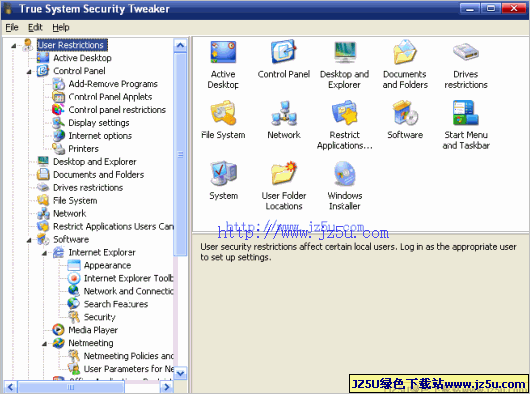The height and width of the screenshot is (394, 530).
Task: Click the tree vertical scrollbar thumb
Action: 180,154
